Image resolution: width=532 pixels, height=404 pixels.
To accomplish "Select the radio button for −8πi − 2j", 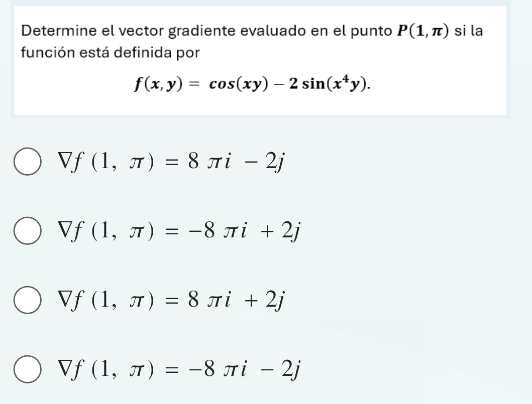I will pos(28,369).
